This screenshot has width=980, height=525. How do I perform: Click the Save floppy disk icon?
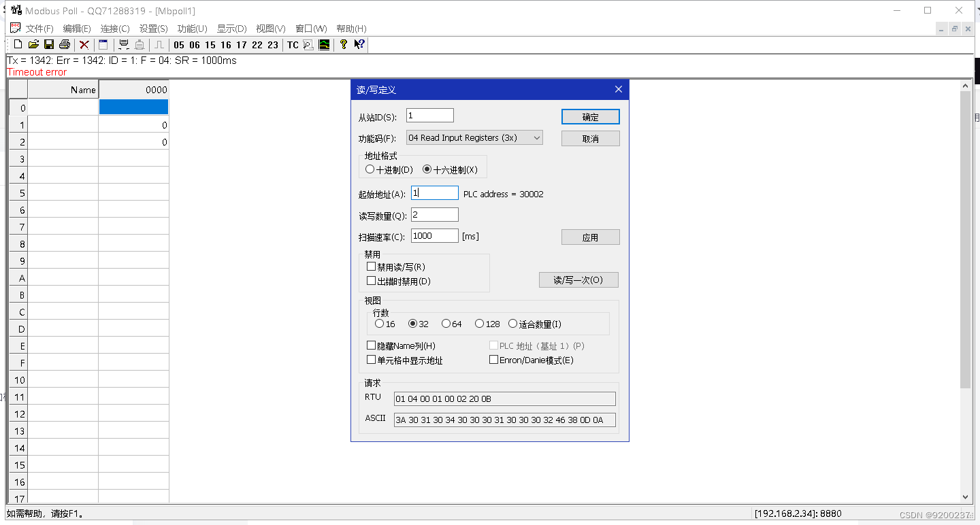click(x=49, y=45)
